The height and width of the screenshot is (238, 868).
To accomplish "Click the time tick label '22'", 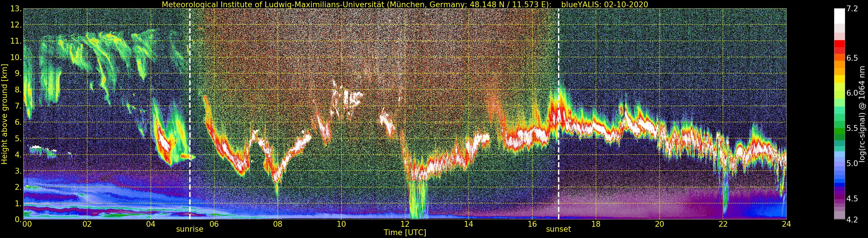I will click(723, 224).
